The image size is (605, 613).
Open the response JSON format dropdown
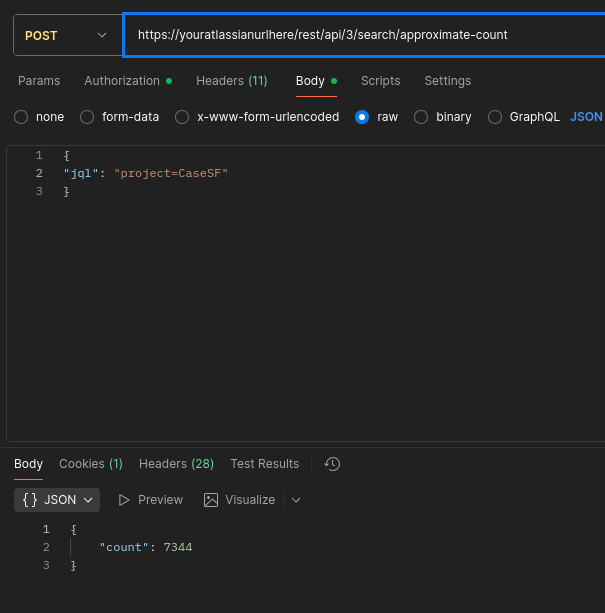pyautogui.click(x=58, y=500)
